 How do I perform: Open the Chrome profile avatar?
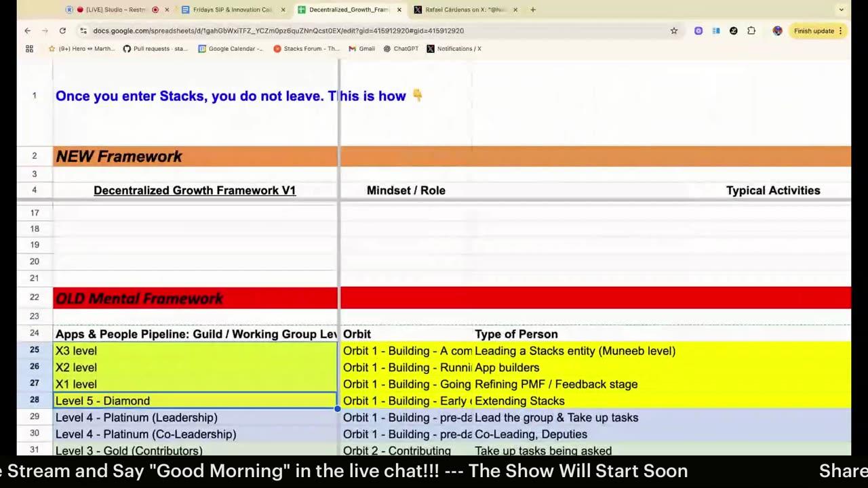point(778,30)
